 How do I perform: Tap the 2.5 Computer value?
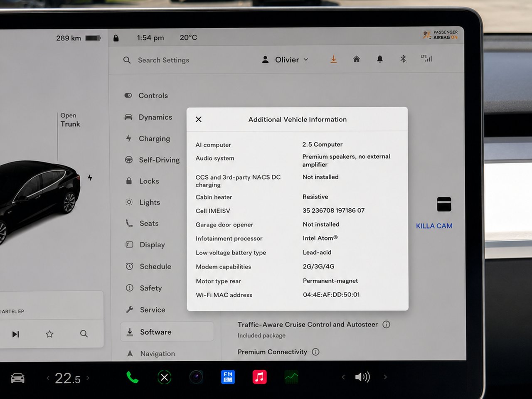coord(323,145)
